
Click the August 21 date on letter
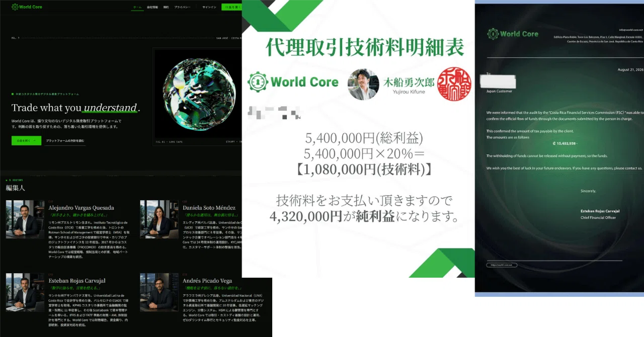tap(630, 70)
